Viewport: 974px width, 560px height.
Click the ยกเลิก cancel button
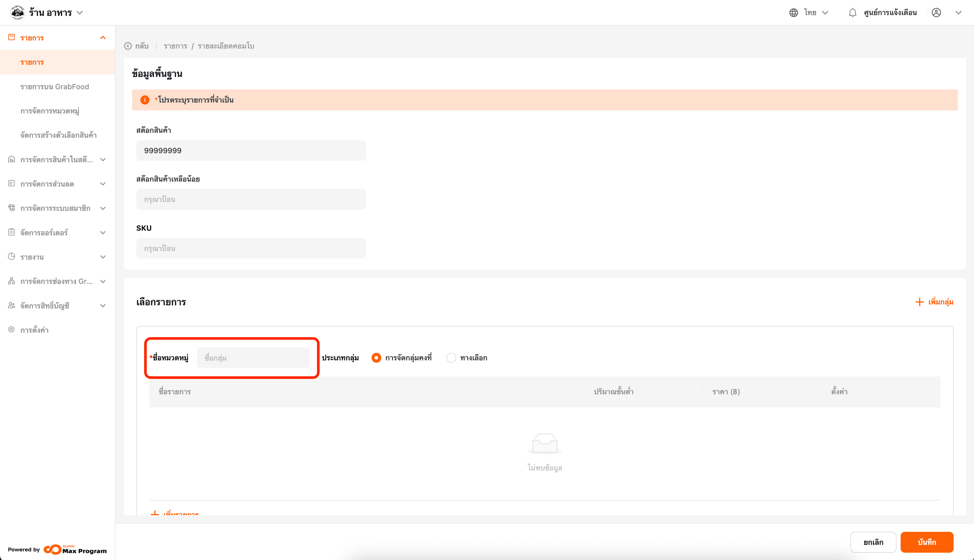pyautogui.click(x=873, y=542)
